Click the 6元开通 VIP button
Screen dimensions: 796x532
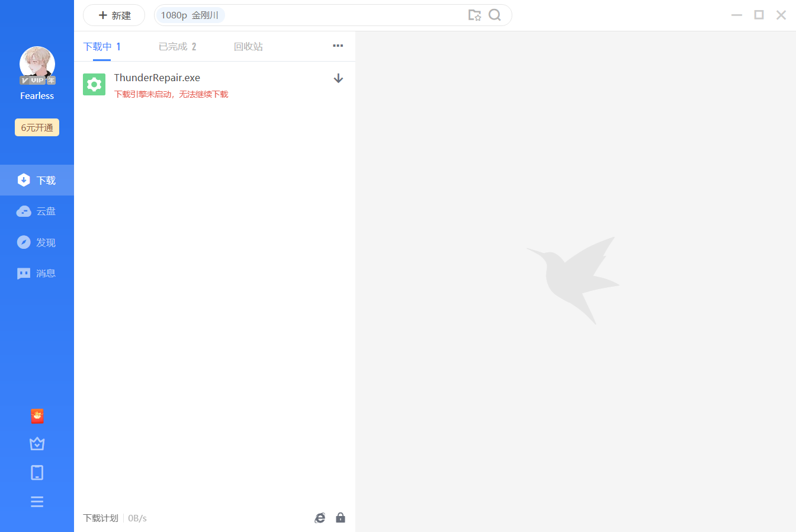point(37,127)
